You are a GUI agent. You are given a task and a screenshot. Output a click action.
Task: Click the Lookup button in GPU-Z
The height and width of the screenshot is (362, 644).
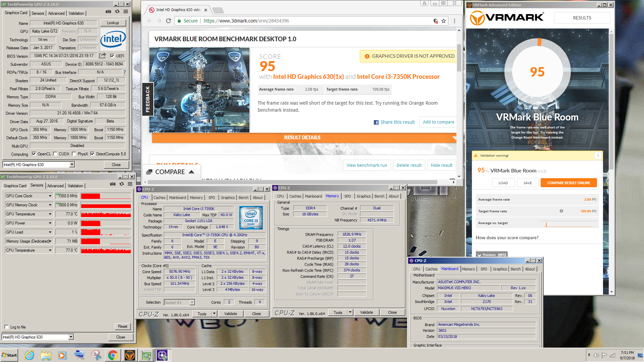point(113,23)
